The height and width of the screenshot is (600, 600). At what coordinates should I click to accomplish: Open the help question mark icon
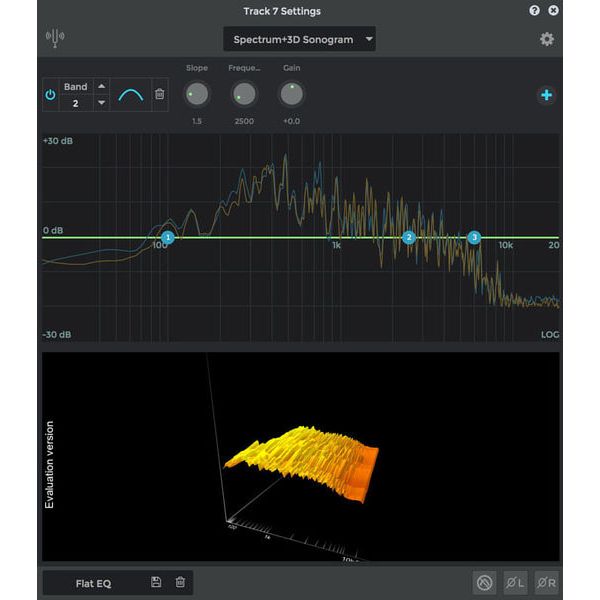(x=534, y=10)
